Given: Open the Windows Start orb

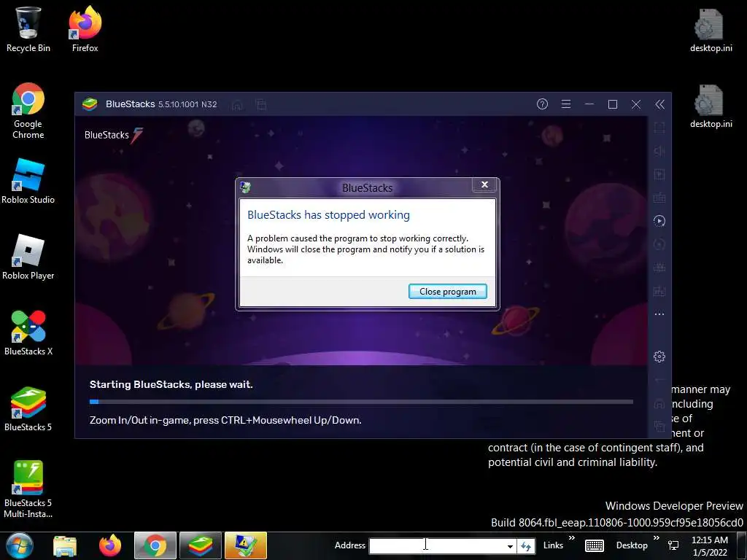Looking at the screenshot, I should (20, 545).
